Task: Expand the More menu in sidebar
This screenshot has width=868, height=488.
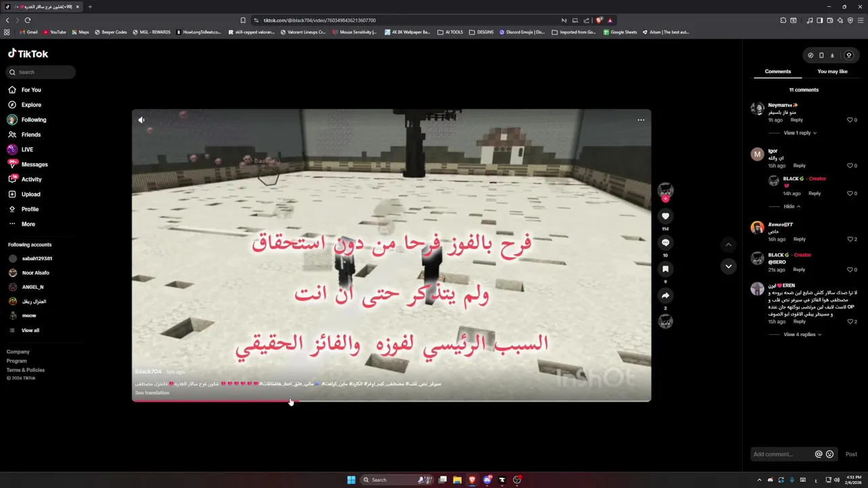Action: click(22, 224)
